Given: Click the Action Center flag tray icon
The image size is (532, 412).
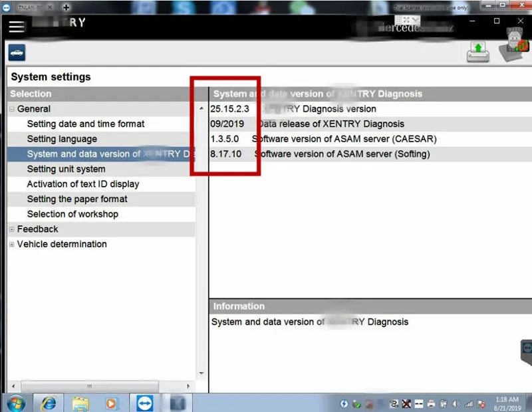Looking at the screenshot, I should coord(481,404).
